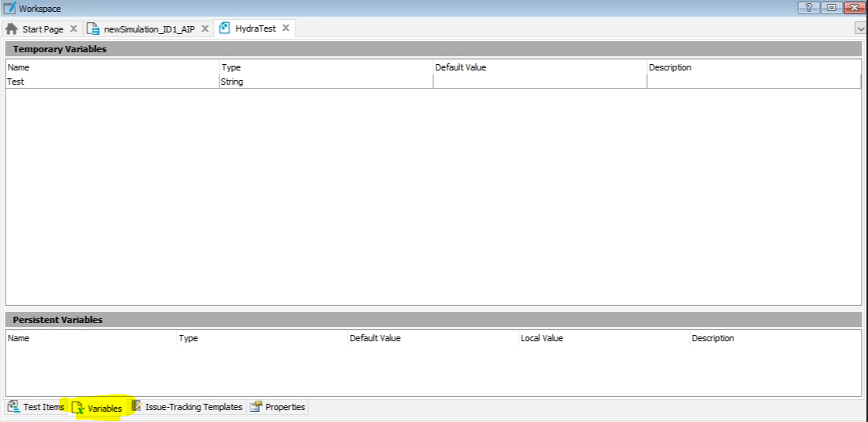Open the Issue-Tracking Templates tab
Image resolution: width=868 pixels, height=422 pixels.
[x=188, y=407]
